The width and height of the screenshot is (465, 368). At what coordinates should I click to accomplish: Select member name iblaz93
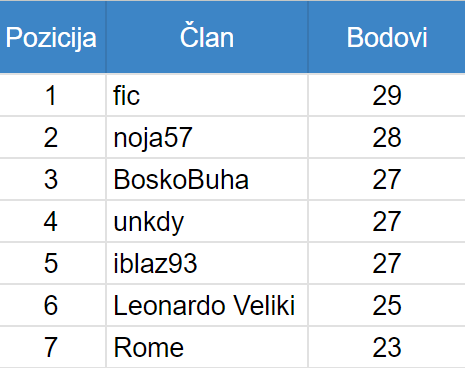155,263
